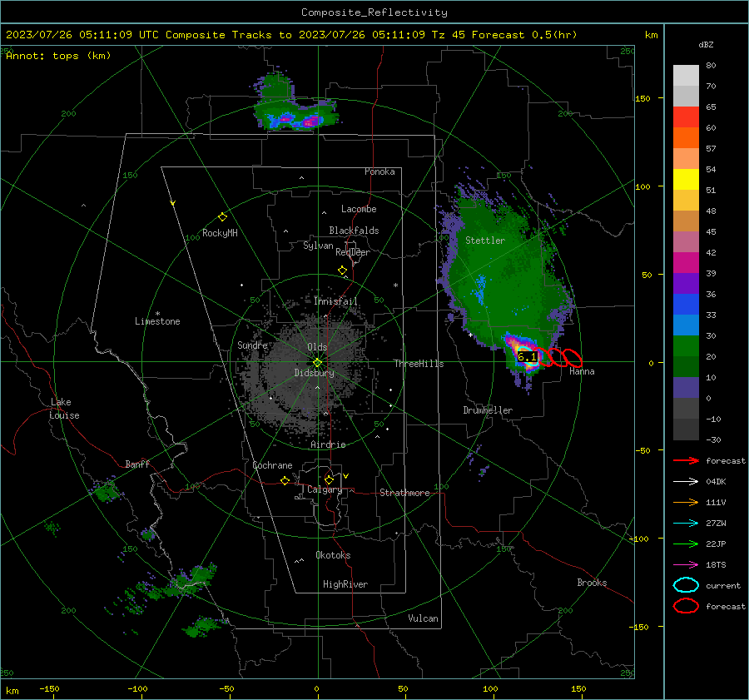Screen dimensions: 749x700
Task: Click the yellow diamond marker below Cochrane
Action: [x=285, y=480]
